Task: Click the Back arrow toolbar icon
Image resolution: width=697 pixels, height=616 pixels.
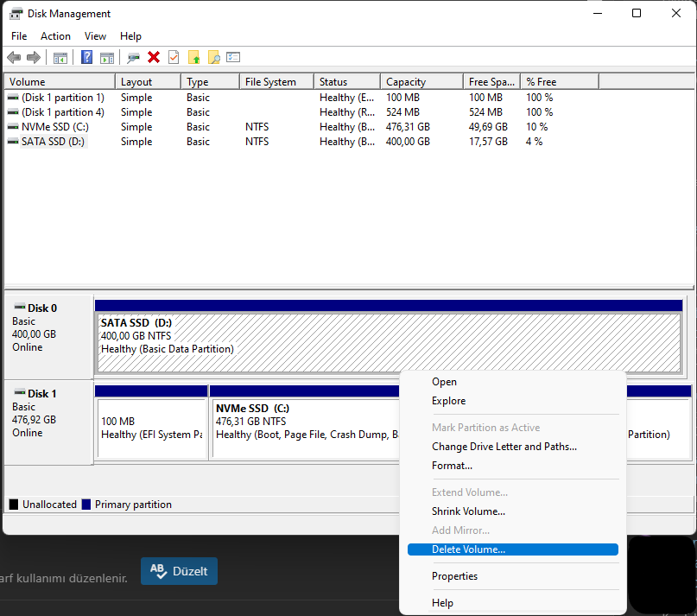Action: click(x=14, y=57)
